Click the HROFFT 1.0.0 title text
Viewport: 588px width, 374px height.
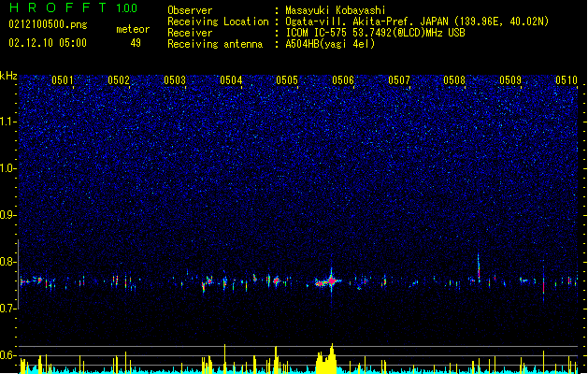(73, 7)
